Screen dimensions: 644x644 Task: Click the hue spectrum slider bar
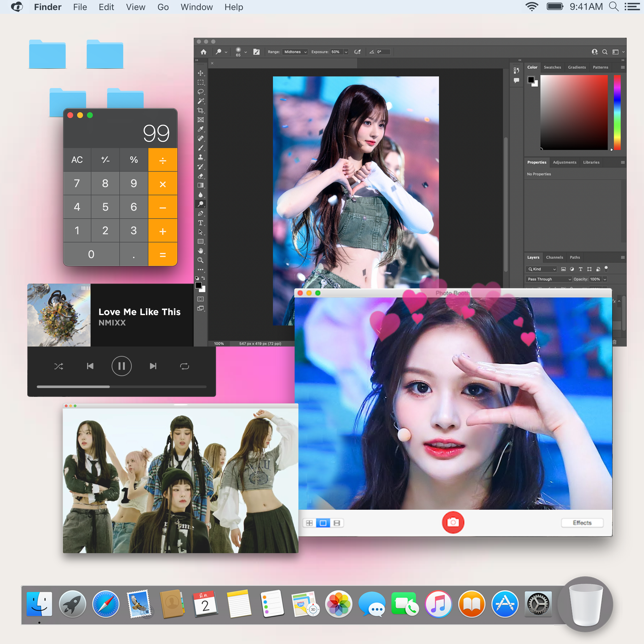[x=617, y=112]
